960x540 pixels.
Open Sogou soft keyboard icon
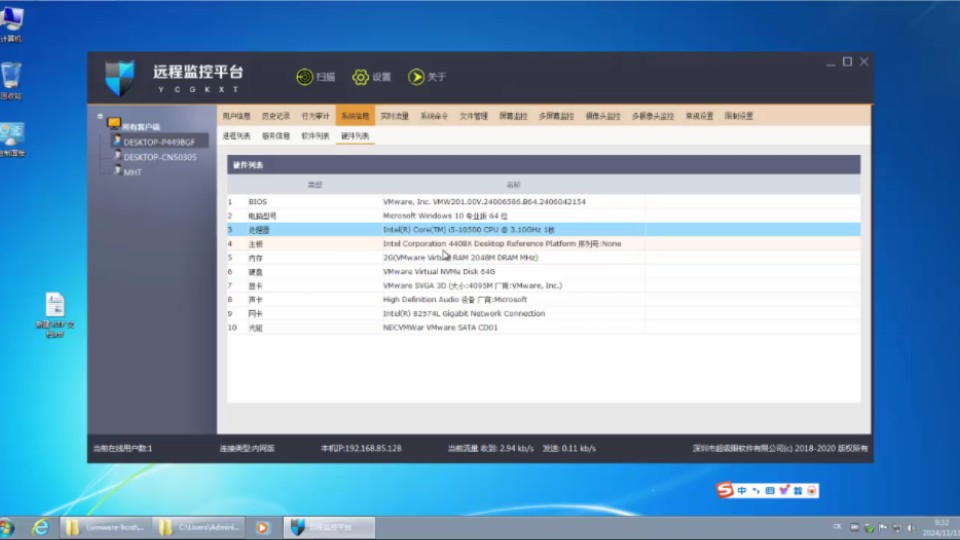[x=770, y=490]
